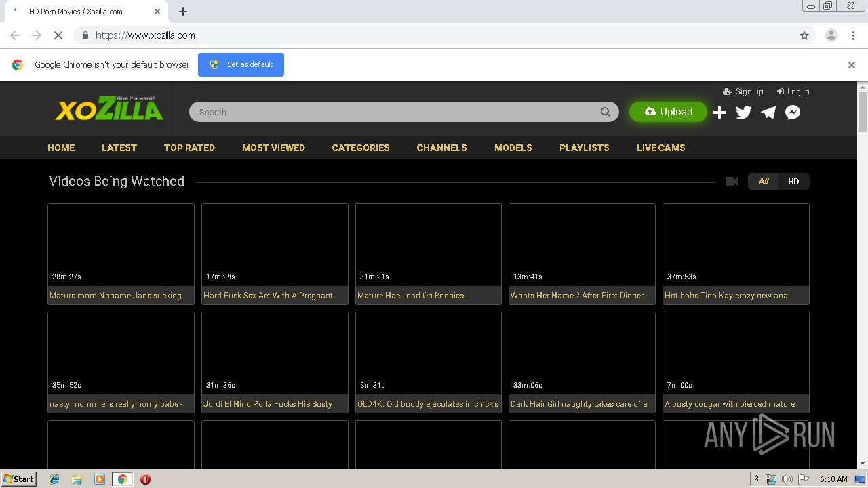Open the 17m:29s video thumbnail
This screenshot has height=488, width=868.
pyautogui.click(x=275, y=245)
